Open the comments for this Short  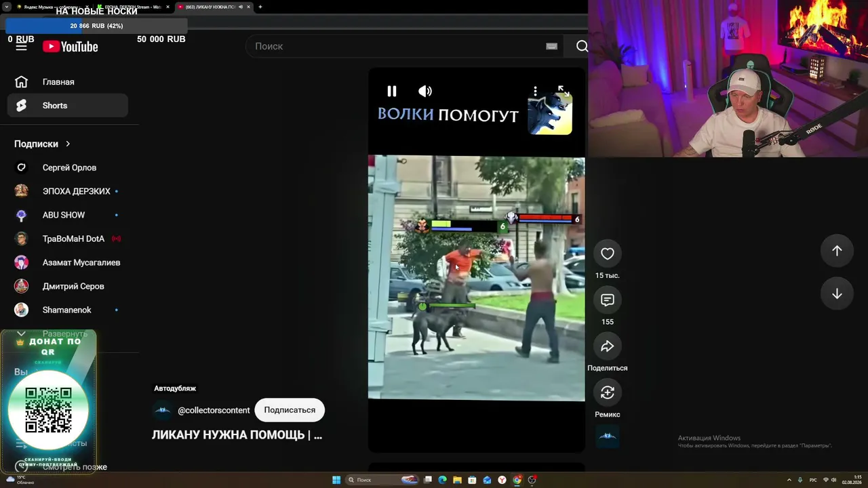(x=608, y=300)
